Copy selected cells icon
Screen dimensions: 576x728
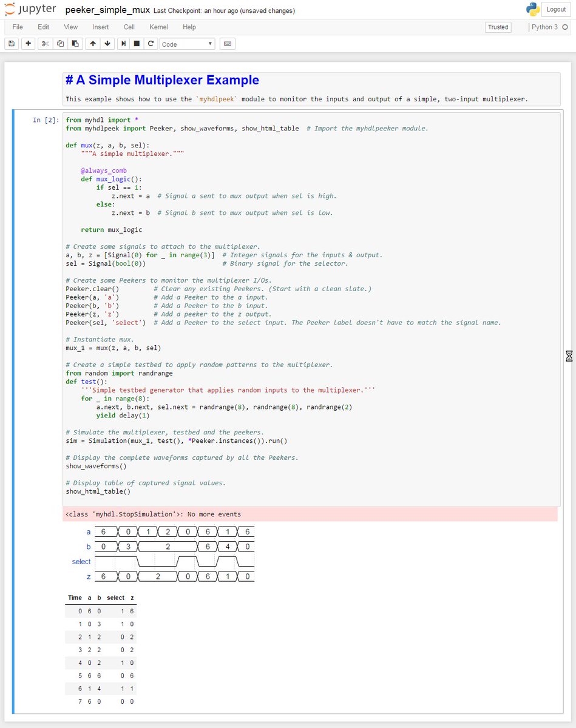[x=60, y=44]
